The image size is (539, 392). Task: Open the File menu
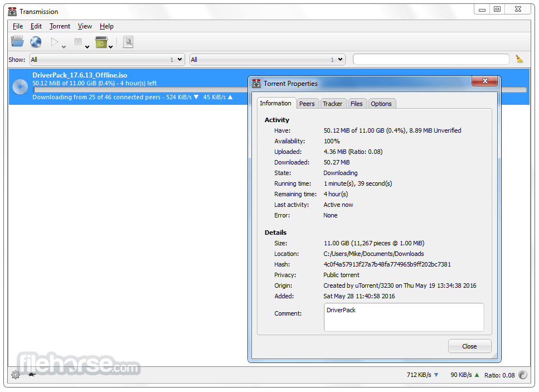point(17,26)
